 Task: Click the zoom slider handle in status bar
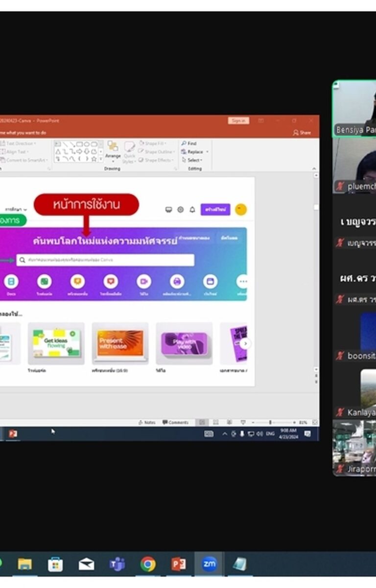(270, 422)
